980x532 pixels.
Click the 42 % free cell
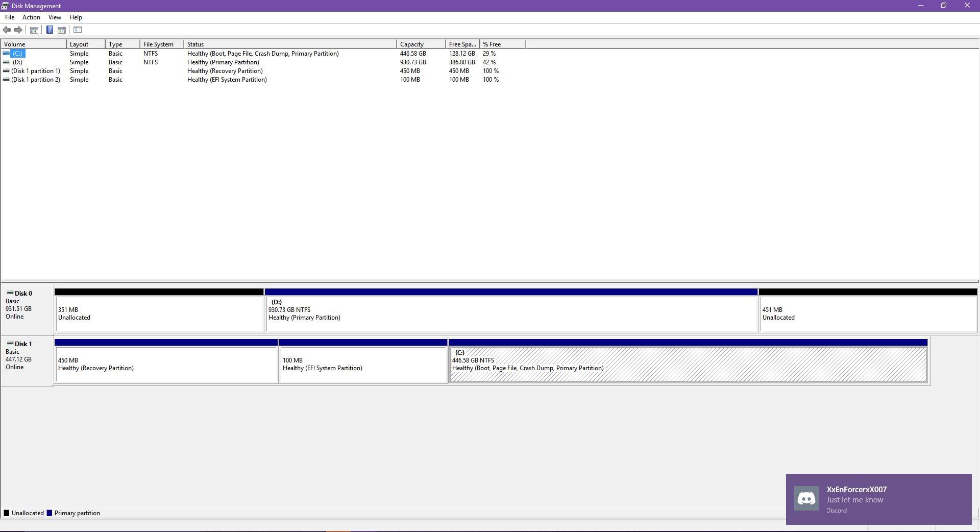click(x=489, y=62)
